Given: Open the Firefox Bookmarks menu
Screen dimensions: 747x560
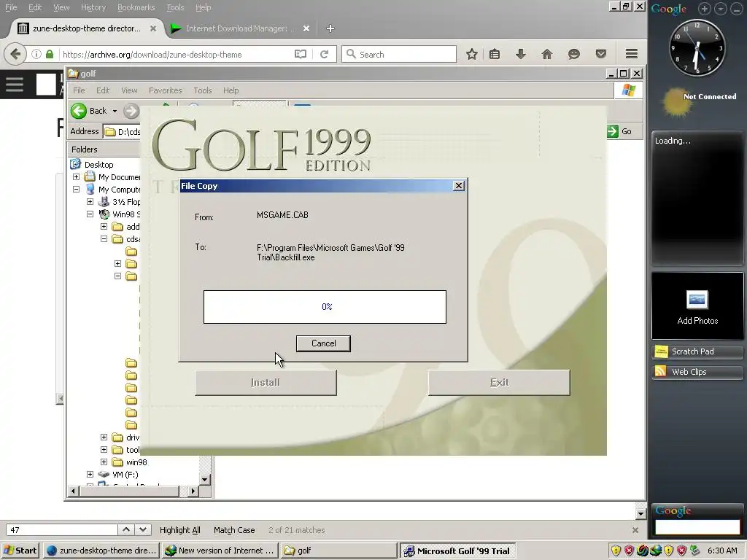Looking at the screenshot, I should coord(136,7).
